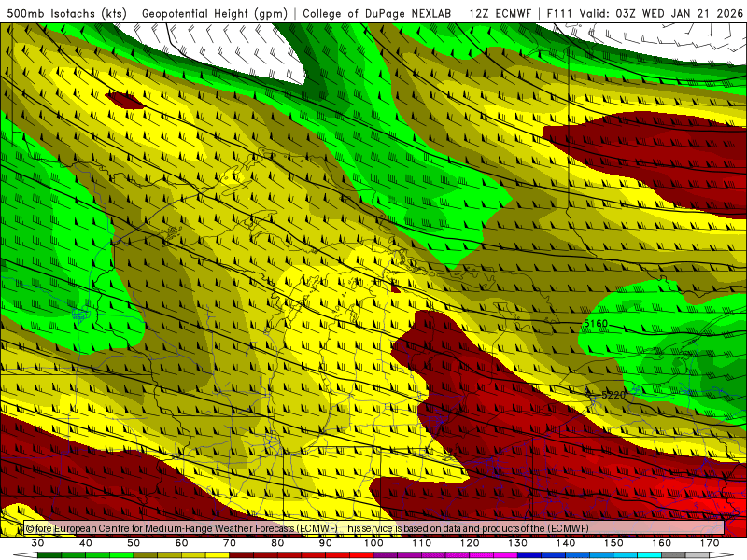Click the 130 knot color bar label
Screen dimensions: 747x560
pyautogui.click(x=518, y=543)
